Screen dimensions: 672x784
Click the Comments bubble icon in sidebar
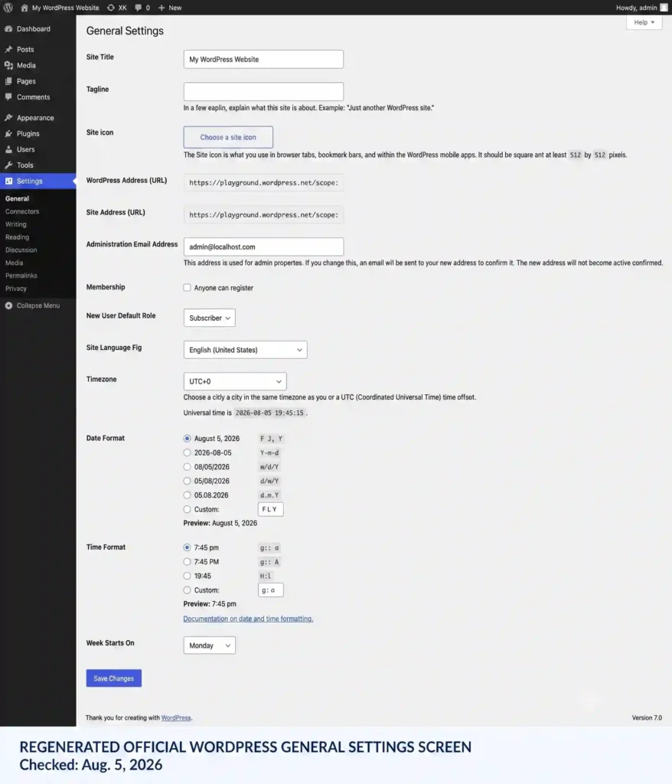[8, 97]
